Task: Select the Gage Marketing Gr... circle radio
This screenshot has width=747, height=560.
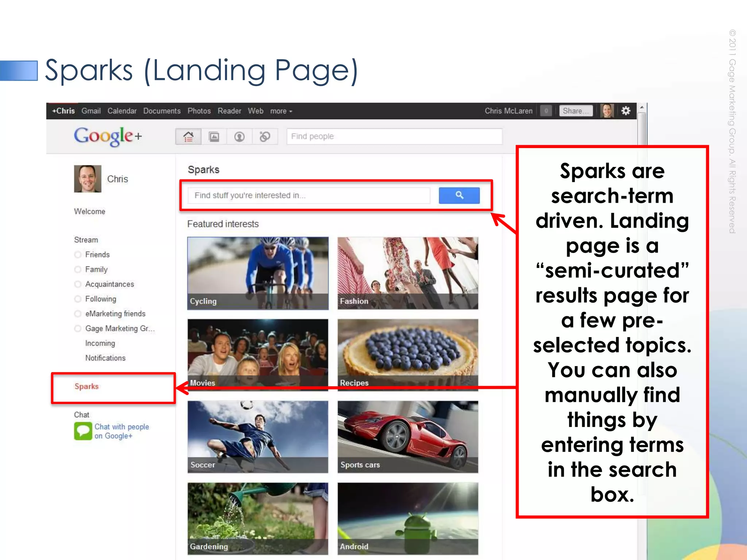Action: [x=78, y=328]
